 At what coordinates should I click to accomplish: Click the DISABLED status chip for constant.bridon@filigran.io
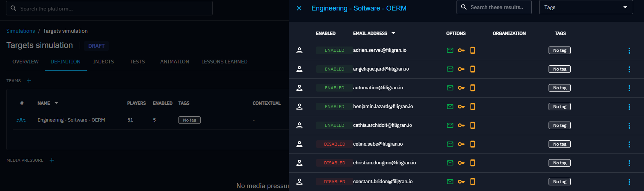pyautogui.click(x=334, y=182)
